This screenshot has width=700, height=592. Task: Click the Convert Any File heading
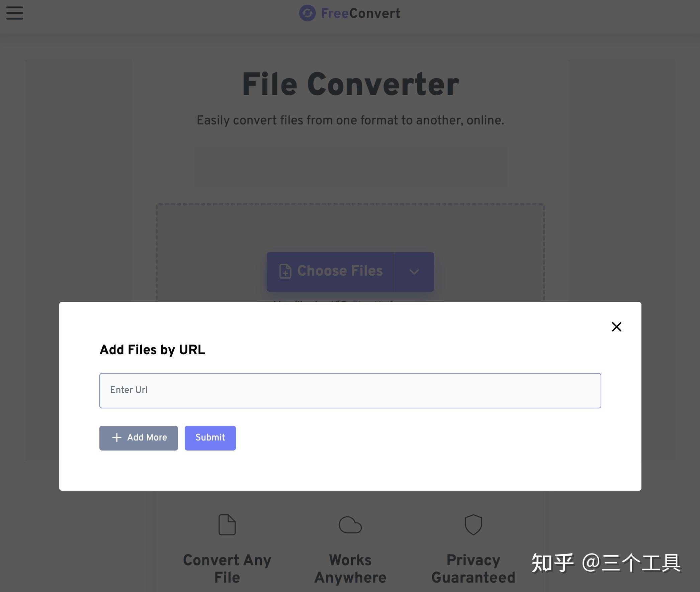[x=227, y=569]
